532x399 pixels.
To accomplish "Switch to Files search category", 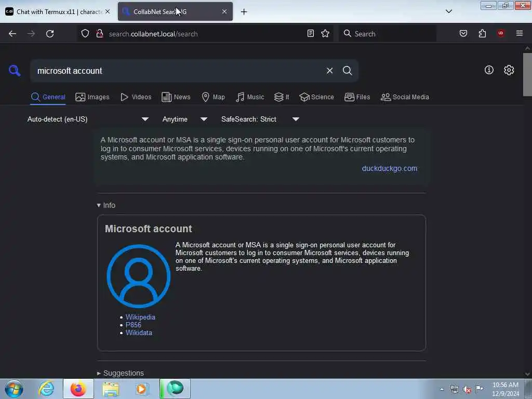I will click(357, 97).
